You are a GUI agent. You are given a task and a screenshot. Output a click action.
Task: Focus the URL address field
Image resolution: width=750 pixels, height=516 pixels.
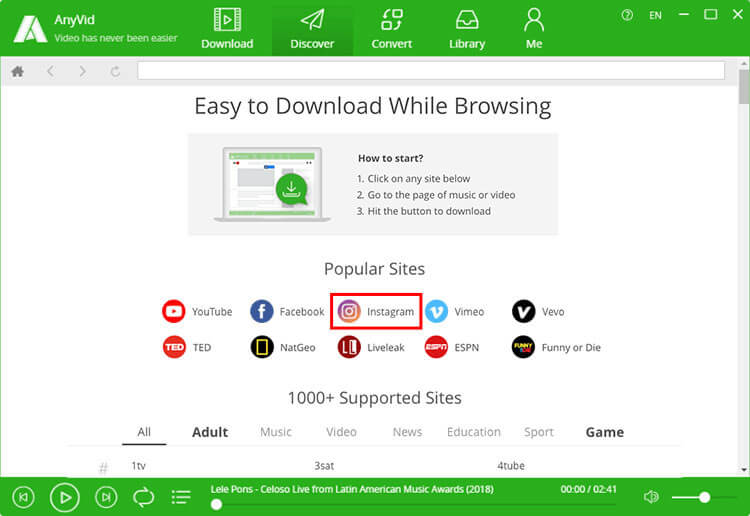coord(431,71)
